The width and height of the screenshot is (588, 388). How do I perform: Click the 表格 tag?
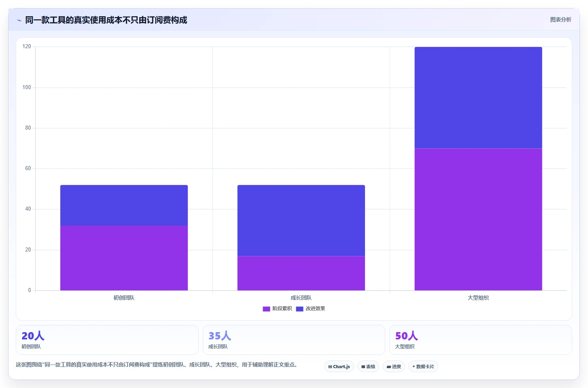point(368,367)
